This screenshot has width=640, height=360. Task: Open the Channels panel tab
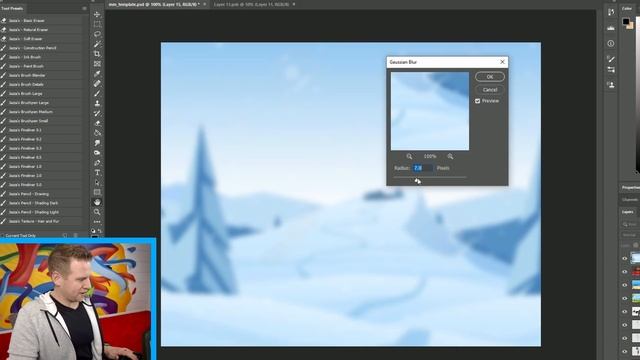tap(630, 200)
